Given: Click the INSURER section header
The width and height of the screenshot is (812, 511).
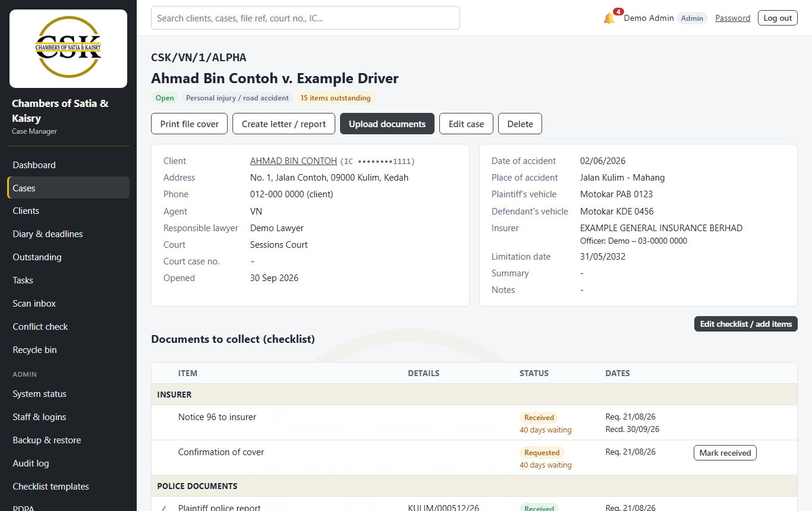Looking at the screenshot, I should point(474,395).
